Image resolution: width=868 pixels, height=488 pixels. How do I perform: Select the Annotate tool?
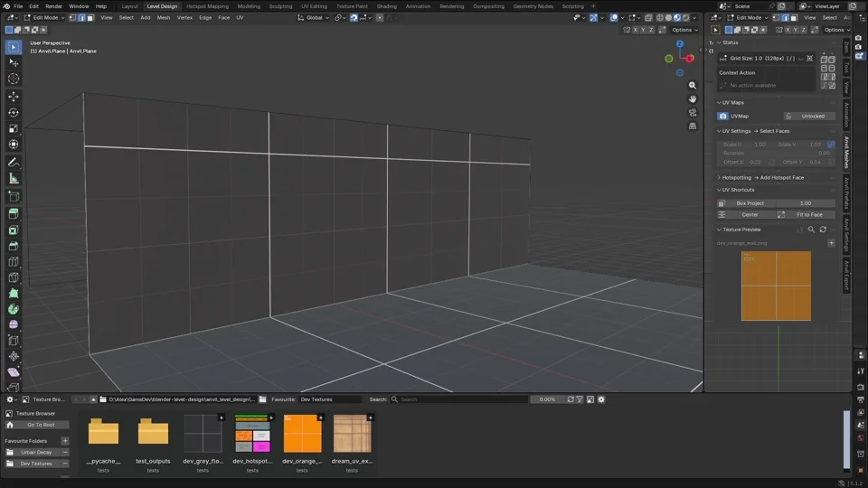tap(14, 163)
